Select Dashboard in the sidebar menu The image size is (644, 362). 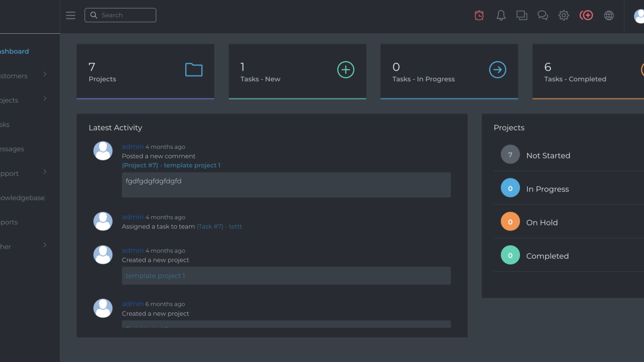click(14, 51)
